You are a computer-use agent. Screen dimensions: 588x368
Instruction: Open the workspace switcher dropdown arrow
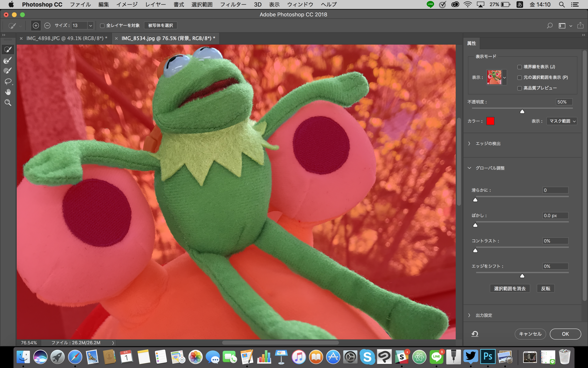click(571, 26)
